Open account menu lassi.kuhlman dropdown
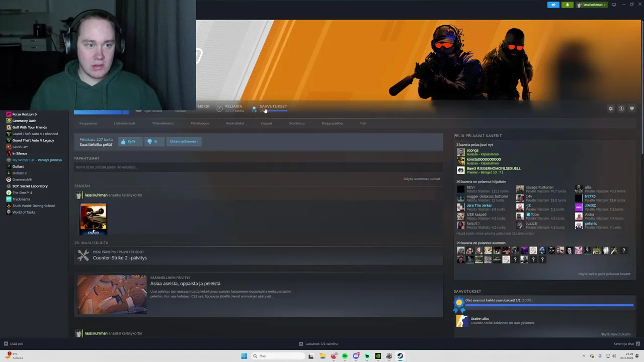The image size is (644, 362). [592, 5]
